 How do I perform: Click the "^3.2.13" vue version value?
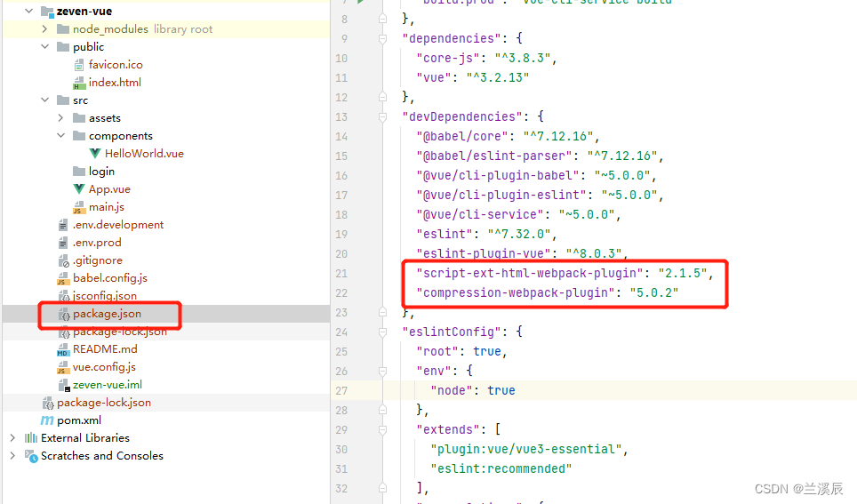tap(498, 77)
